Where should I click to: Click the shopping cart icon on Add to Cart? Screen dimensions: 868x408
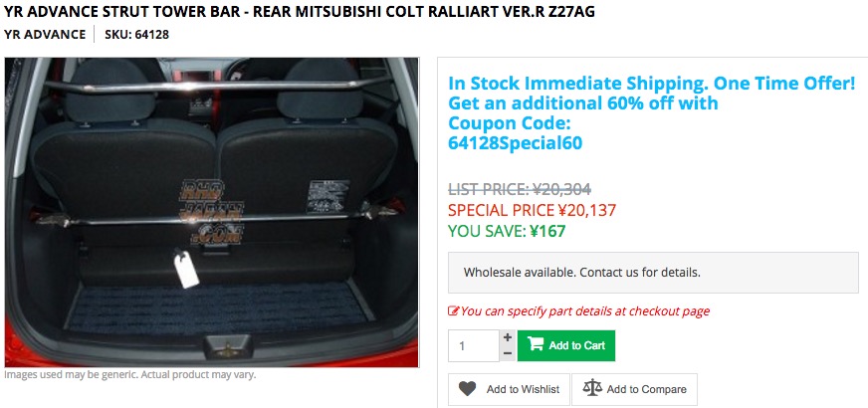(536, 344)
